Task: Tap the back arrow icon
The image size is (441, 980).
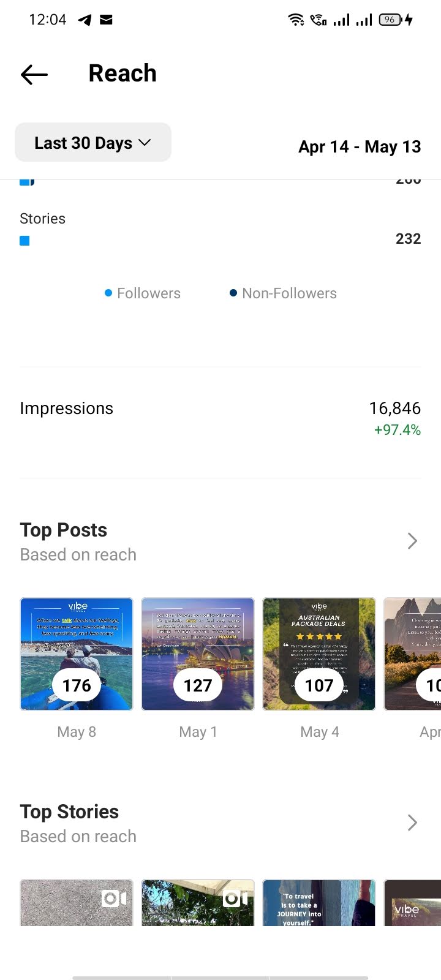Action: (34, 75)
